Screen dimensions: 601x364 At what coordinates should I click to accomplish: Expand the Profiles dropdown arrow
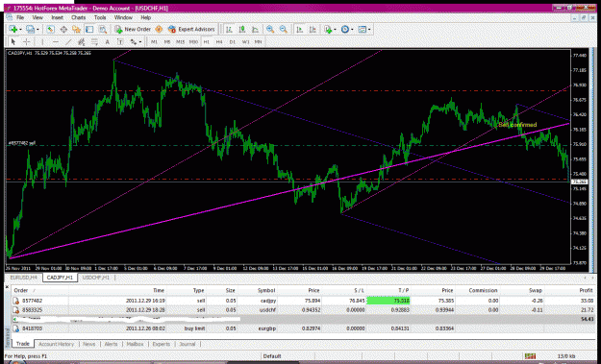point(38,30)
